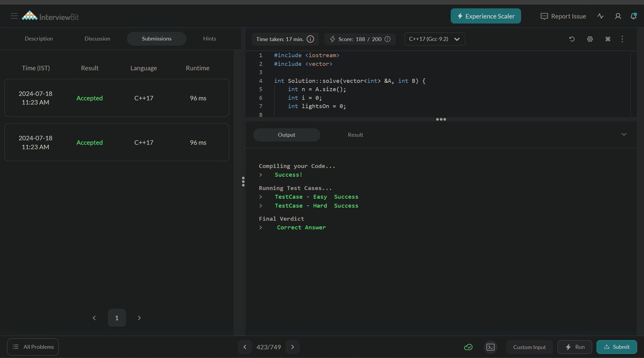Switch to the Hints tab
This screenshot has height=358, width=644.
(209, 39)
